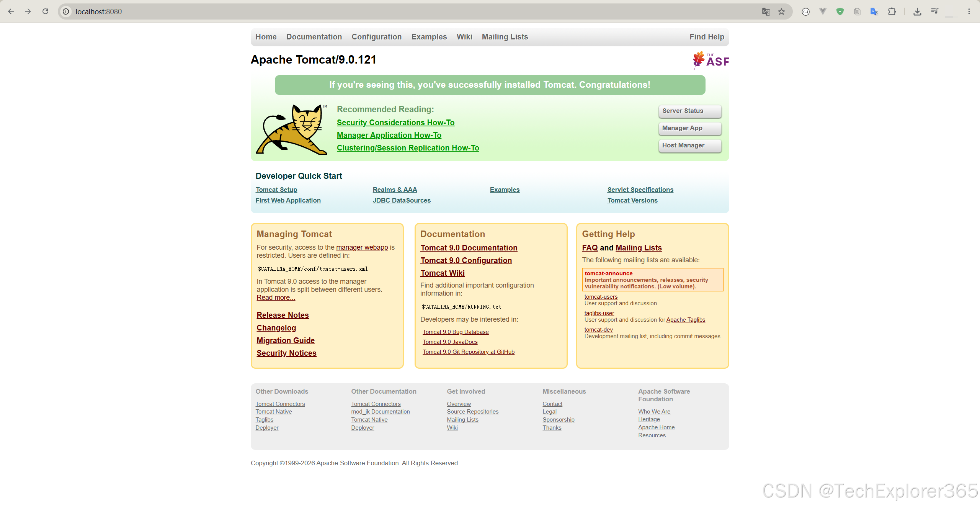Show browser downloads
Image resolution: width=980 pixels, height=507 pixels.
click(917, 11)
